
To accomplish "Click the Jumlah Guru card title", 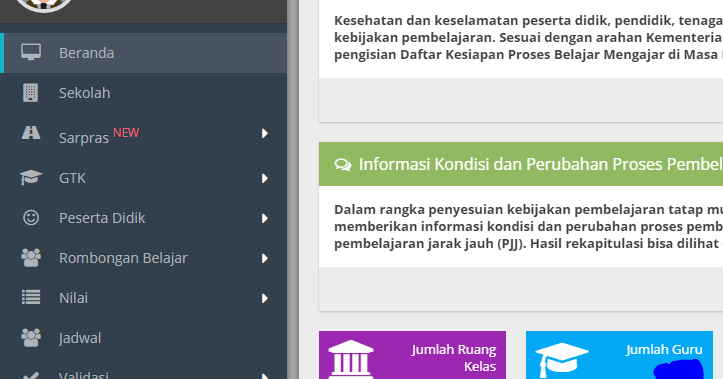I will coord(664,350).
